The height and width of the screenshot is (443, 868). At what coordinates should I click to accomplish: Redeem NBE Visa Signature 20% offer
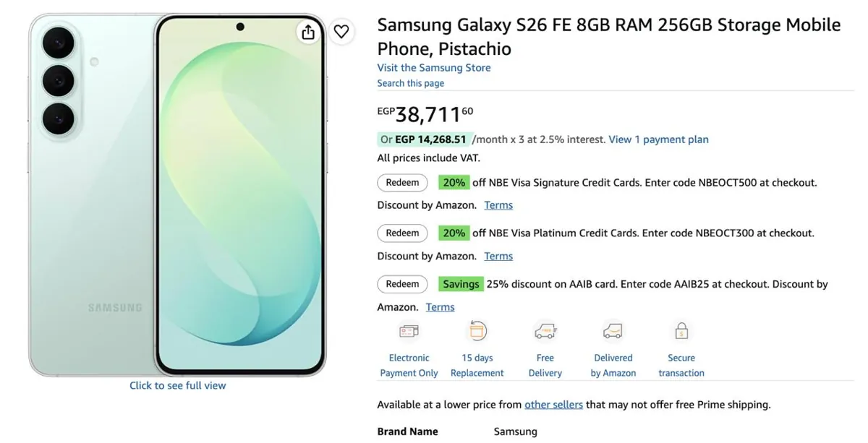(402, 183)
